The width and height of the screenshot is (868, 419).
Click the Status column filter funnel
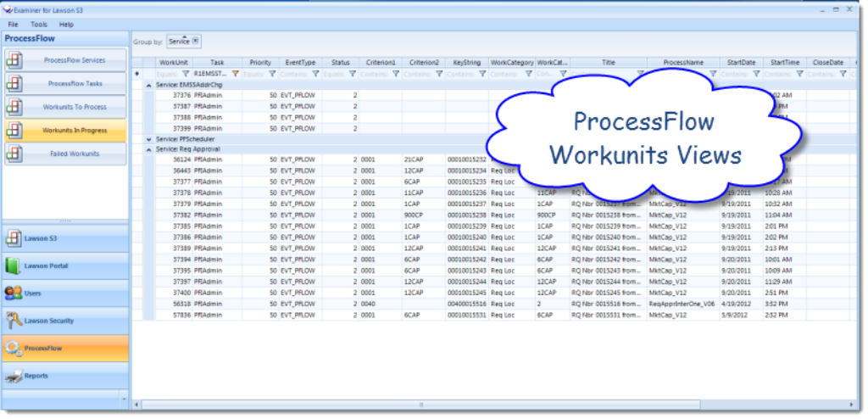pos(352,73)
